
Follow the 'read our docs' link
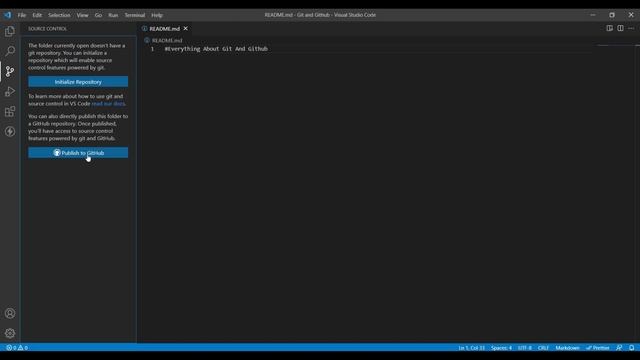[108, 104]
